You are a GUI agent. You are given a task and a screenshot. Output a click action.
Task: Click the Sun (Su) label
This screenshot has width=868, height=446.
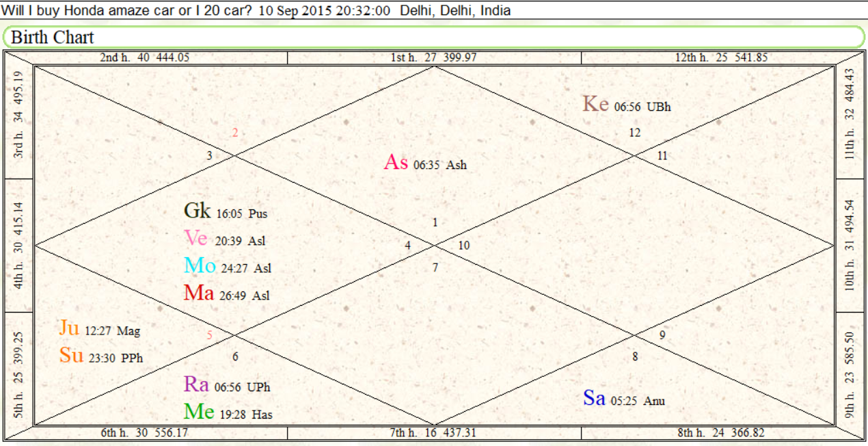(71, 356)
